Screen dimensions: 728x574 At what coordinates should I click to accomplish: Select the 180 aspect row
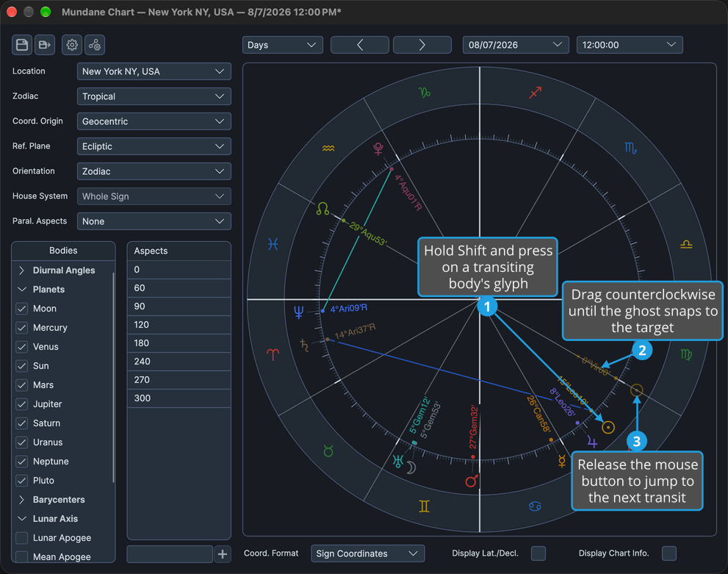point(179,342)
